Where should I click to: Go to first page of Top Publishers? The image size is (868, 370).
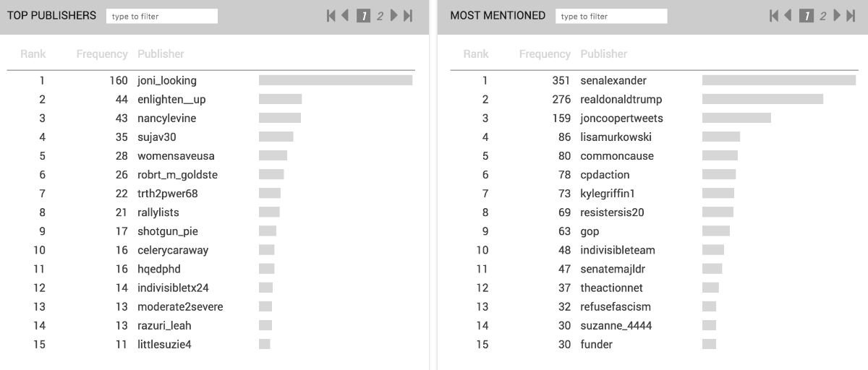pos(331,16)
